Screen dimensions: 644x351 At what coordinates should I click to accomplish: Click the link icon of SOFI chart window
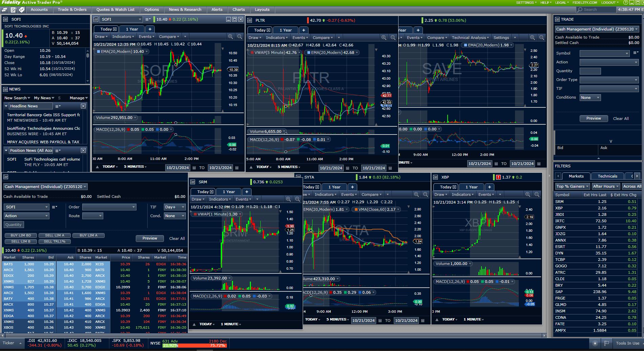(96, 19)
